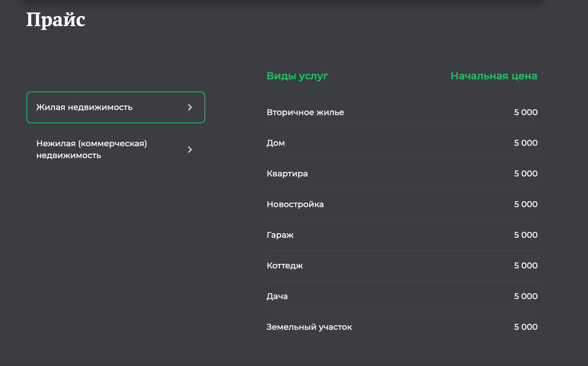Viewport: 588px width, 366px height.
Task: Select the Гараж service row
Action: coord(280,235)
